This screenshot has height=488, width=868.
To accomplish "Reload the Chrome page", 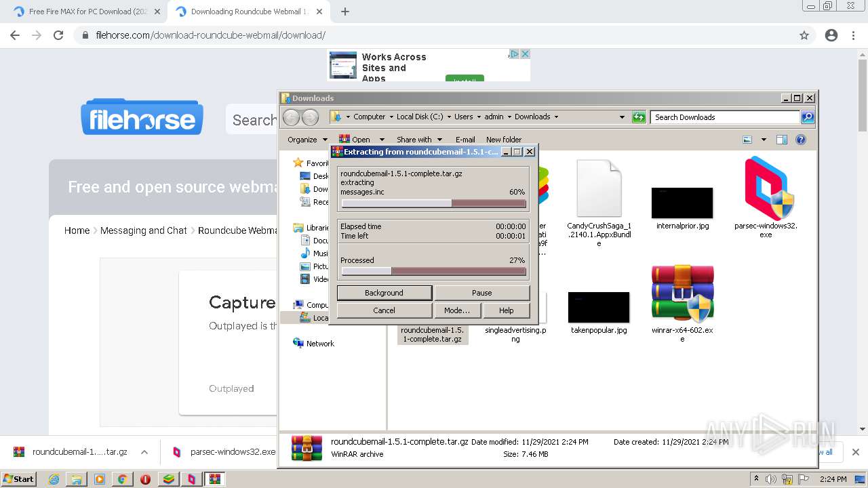I will [58, 35].
